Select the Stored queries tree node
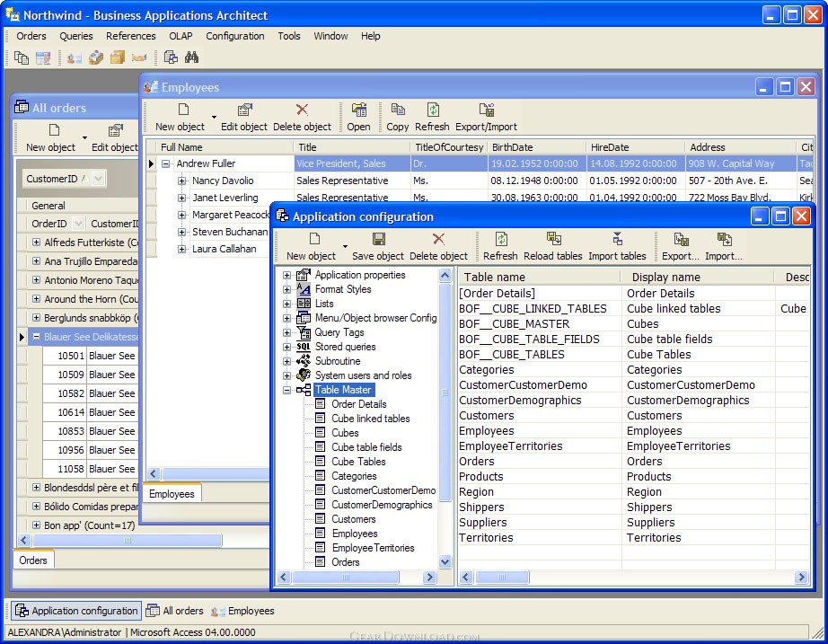 pyautogui.click(x=346, y=347)
